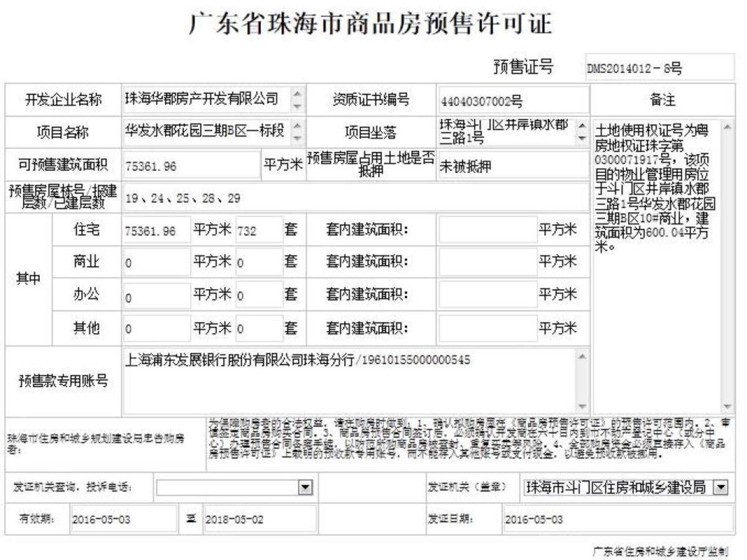Image resolution: width=747 pixels, height=560 pixels.
Task: Click the 预售款专用账号 label
Action: (x=63, y=381)
